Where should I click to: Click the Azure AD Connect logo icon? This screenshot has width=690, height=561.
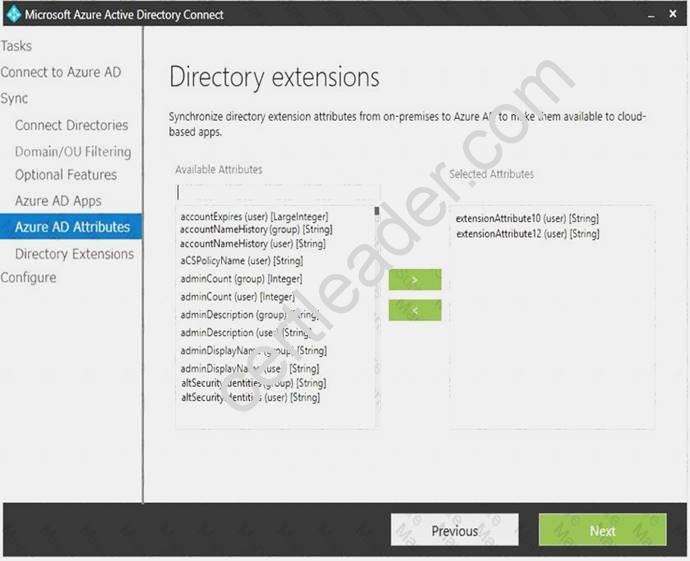point(14,14)
